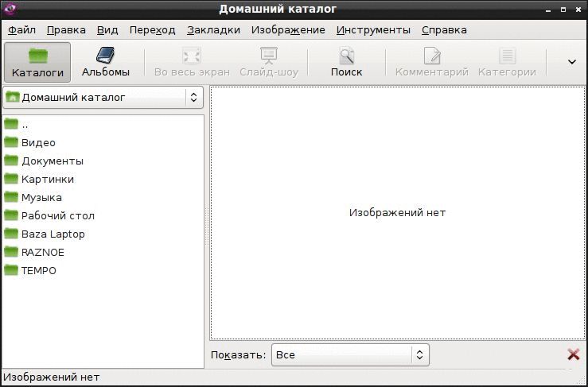Expand the toolbar overflow chevron

[x=572, y=62]
